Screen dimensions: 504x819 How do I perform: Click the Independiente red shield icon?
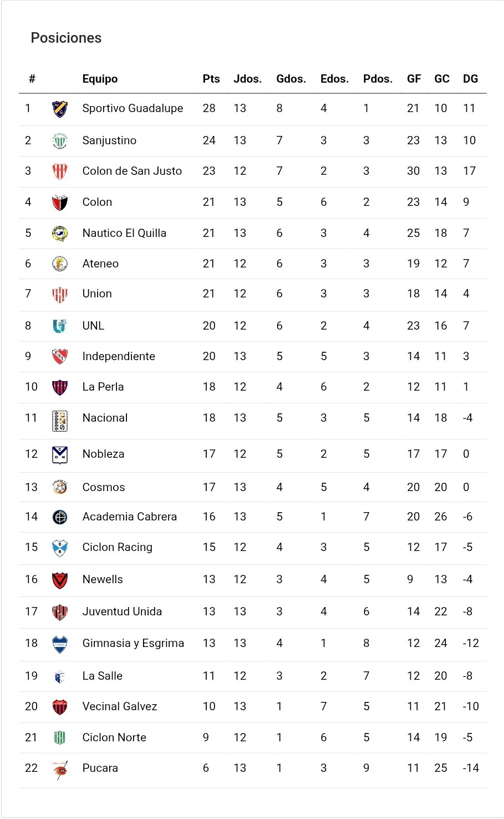pos(60,357)
